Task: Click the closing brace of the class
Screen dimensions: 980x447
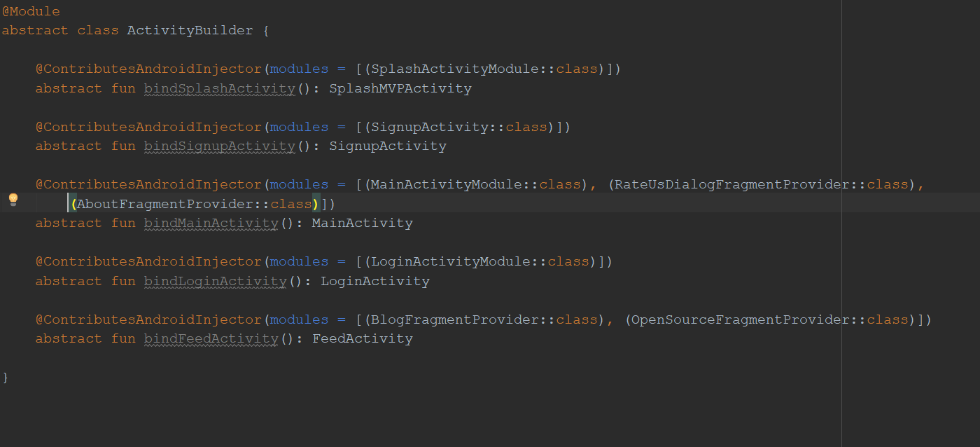Action: (x=6, y=377)
